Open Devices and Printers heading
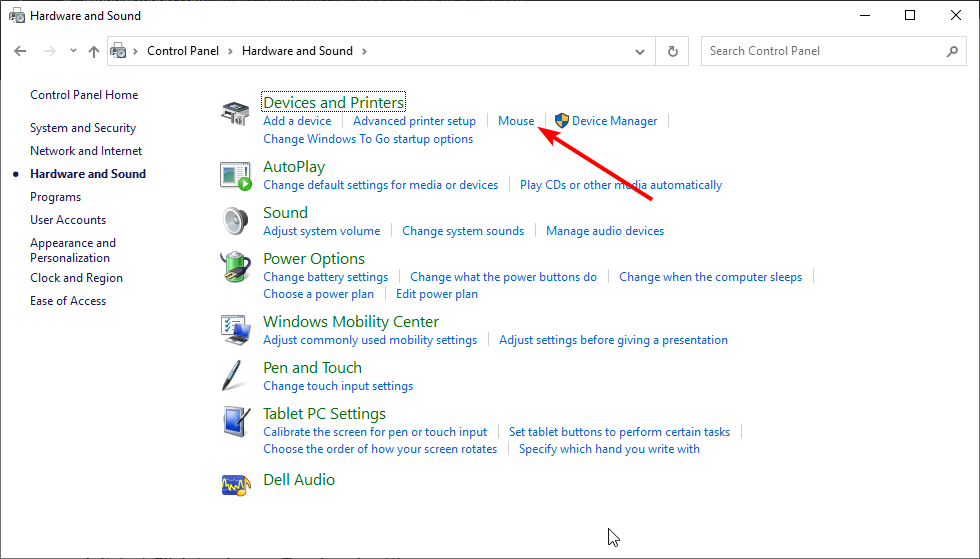Image resolution: width=980 pixels, height=559 pixels. 333,102
